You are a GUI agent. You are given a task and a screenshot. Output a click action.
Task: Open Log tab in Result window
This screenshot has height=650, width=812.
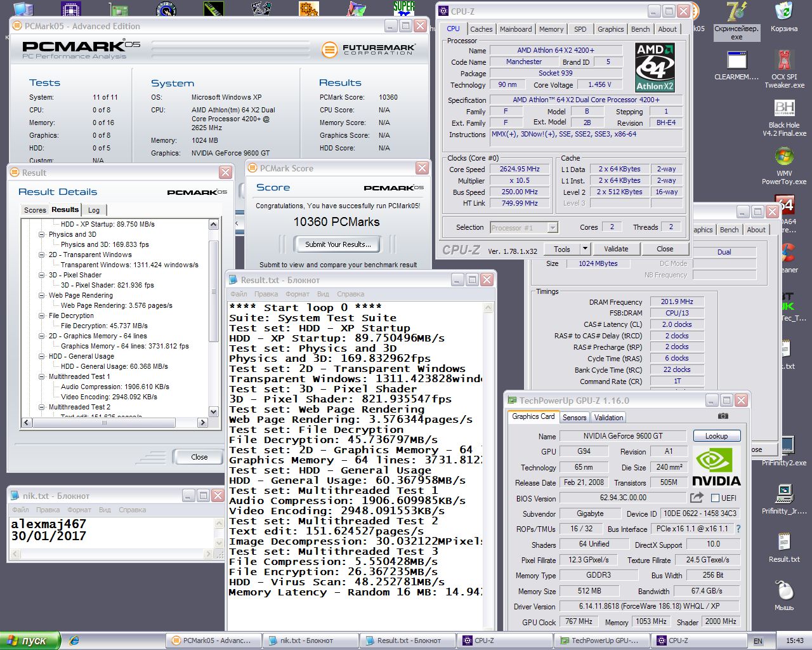[94, 210]
